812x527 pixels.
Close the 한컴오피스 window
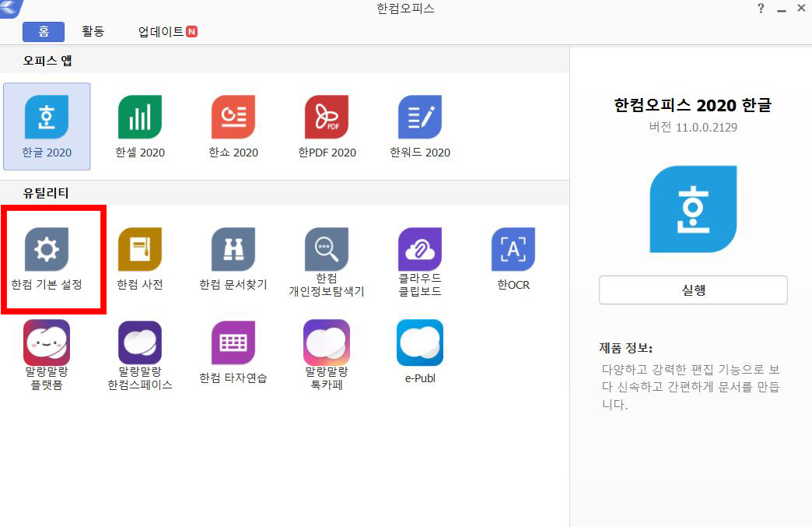tap(801, 8)
